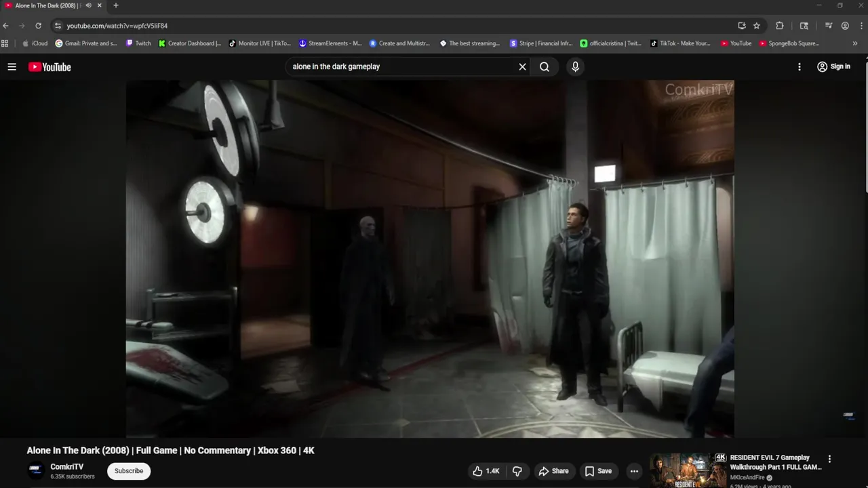Dislike this video

517,471
